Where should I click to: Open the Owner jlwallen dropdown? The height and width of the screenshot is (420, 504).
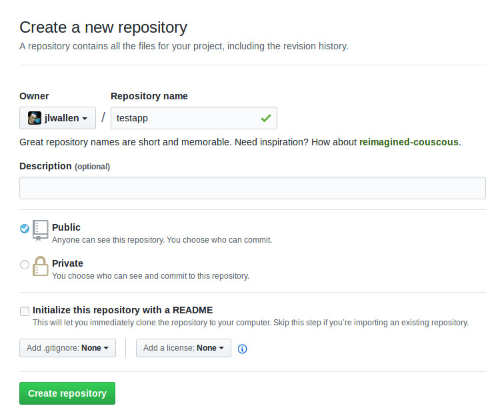click(57, 118)
